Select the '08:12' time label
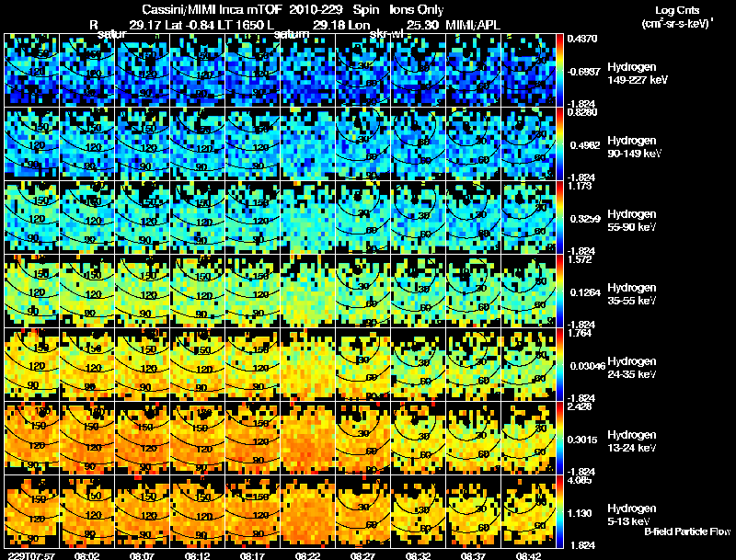 [x=198, y=556]
